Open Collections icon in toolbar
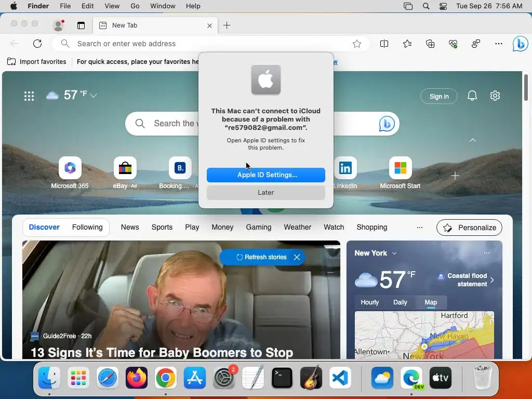The height and width of the screenshot is (399, 532). pos(430,44)
